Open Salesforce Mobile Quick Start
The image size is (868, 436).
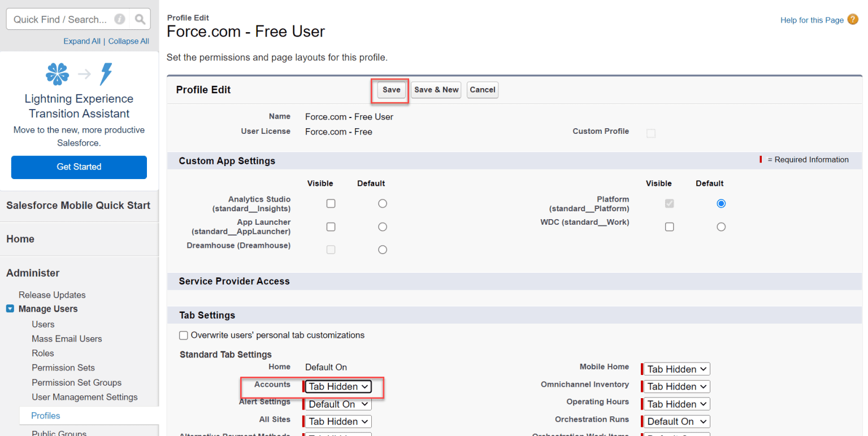click(79, 206)
